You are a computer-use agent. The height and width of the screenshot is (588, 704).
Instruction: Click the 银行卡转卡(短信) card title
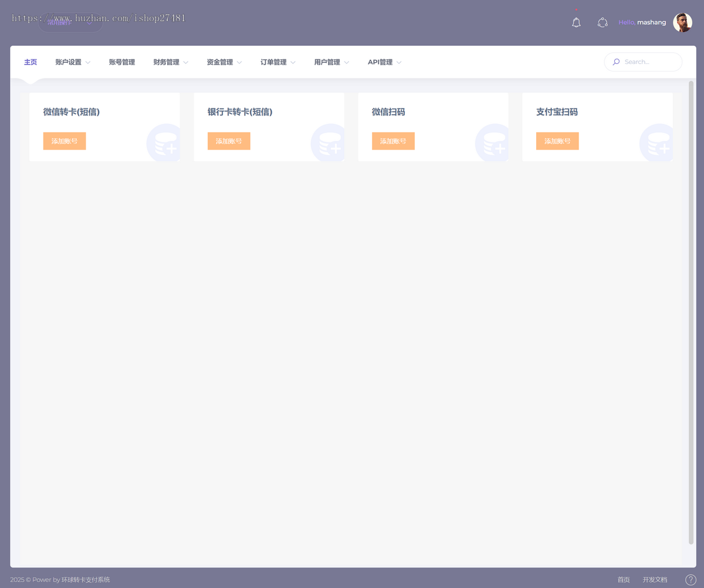(240, 111)
